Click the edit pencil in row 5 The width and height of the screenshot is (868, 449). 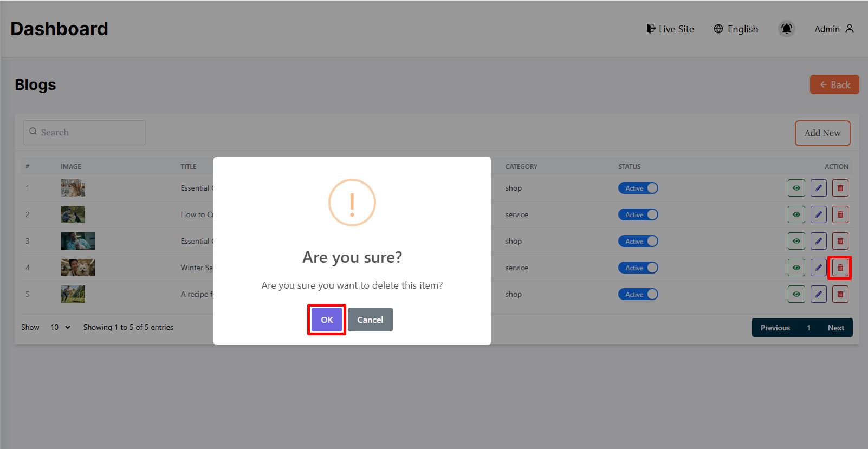coord(818,294)
